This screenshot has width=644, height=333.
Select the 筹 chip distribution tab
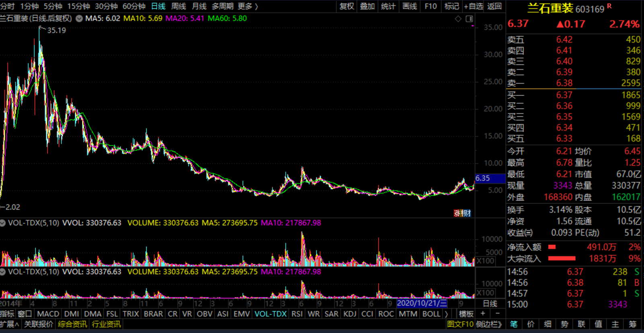(x=633, y=324)
